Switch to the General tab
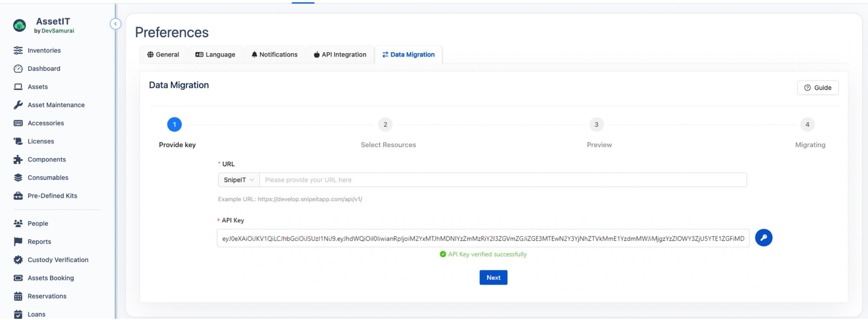This screenshot has height=320, width=868. pos(163,55)
